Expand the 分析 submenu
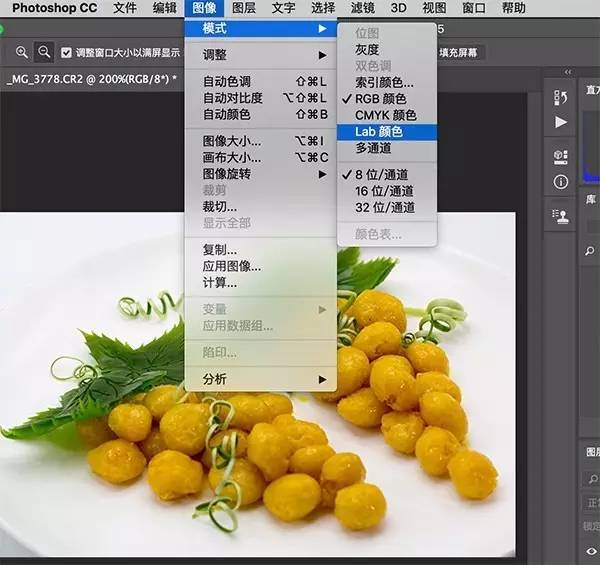The height and width of the screenshot is (565, 600). click(x=261, y=379)
